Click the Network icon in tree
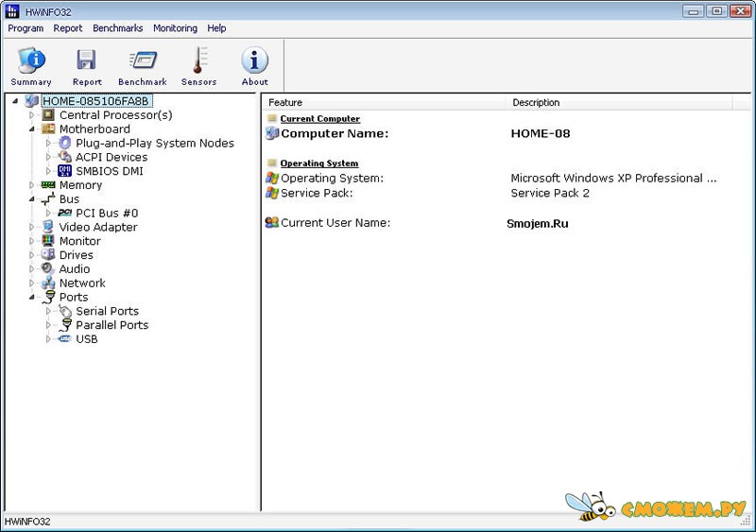This screenshot has width=756, height=532. tap(48, 283)
